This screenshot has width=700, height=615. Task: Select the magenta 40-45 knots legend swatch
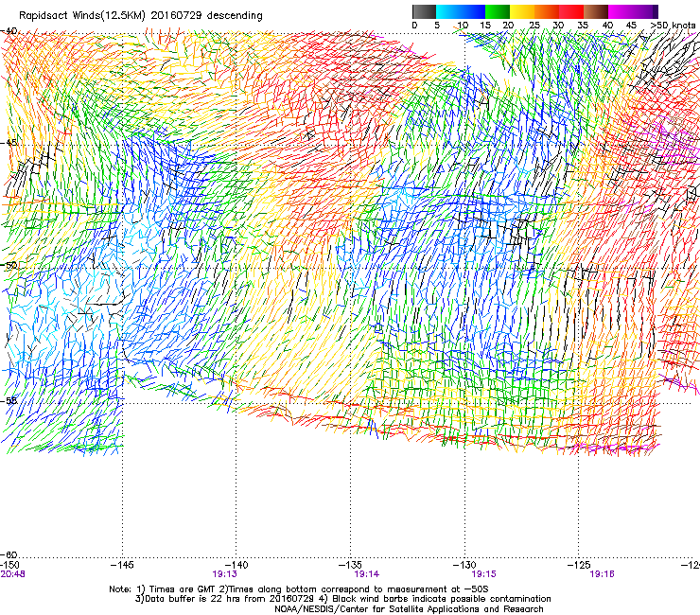point(621,11)
